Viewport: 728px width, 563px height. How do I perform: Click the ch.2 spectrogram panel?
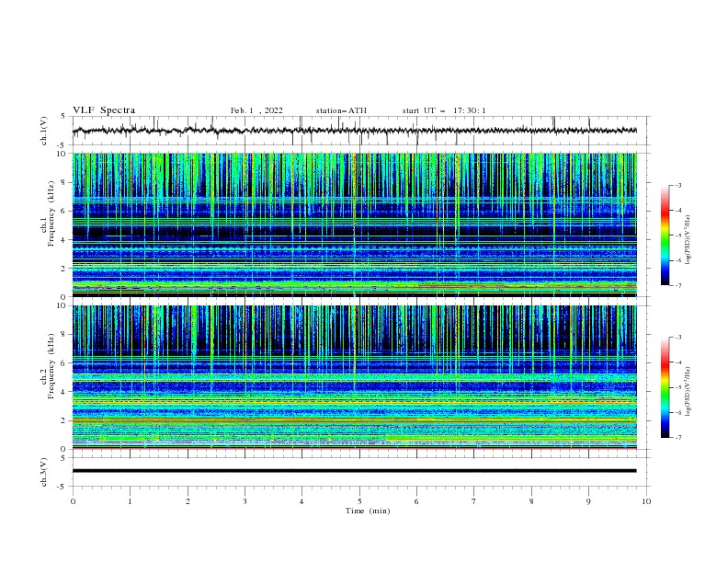point(354,377)
